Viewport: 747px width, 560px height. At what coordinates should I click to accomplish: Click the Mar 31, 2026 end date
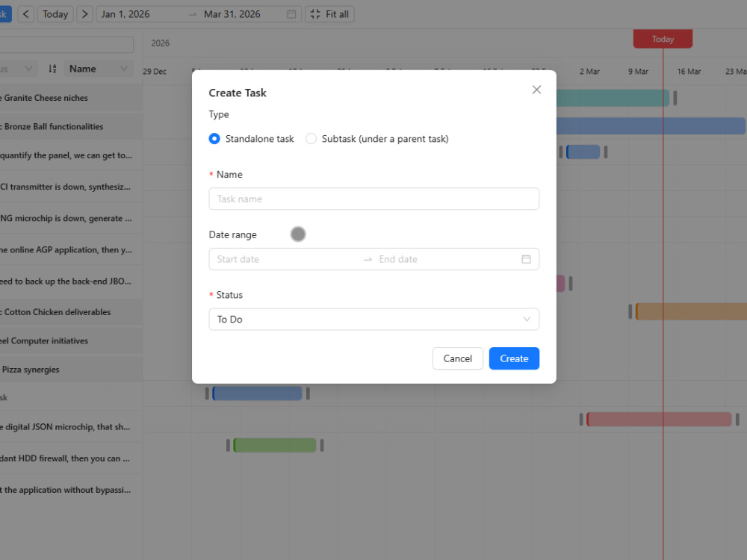232,14
